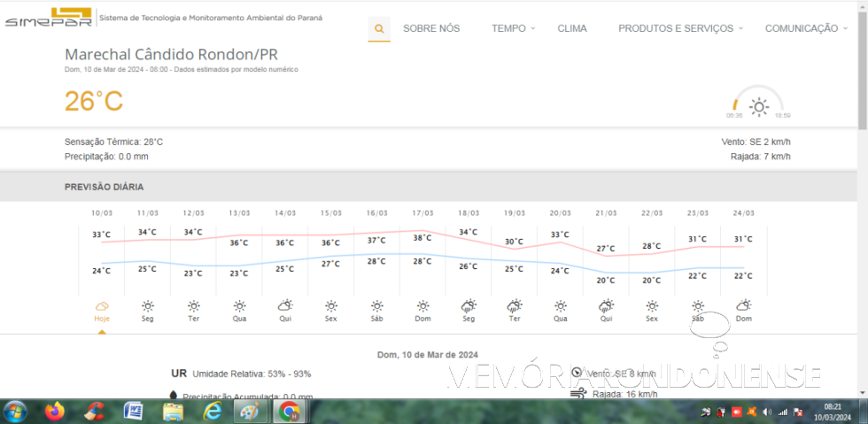
Task: Click the sunrise-sunset sun arc icon
Action: [758, 106]
